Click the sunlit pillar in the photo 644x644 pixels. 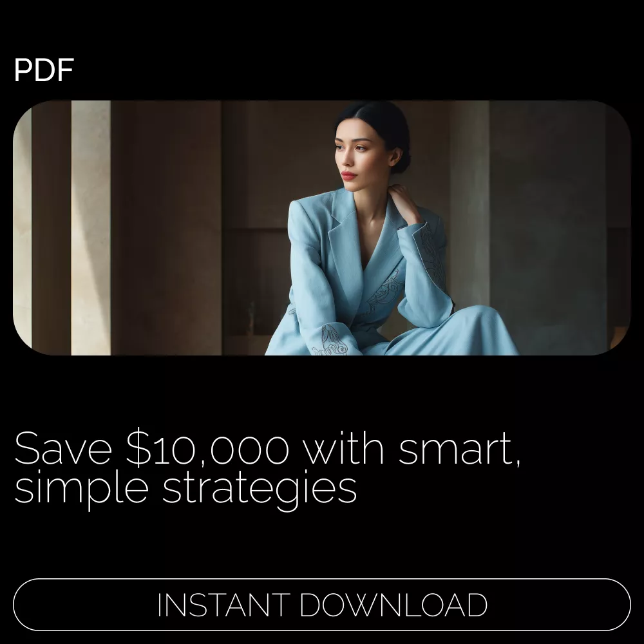point(91,227)
